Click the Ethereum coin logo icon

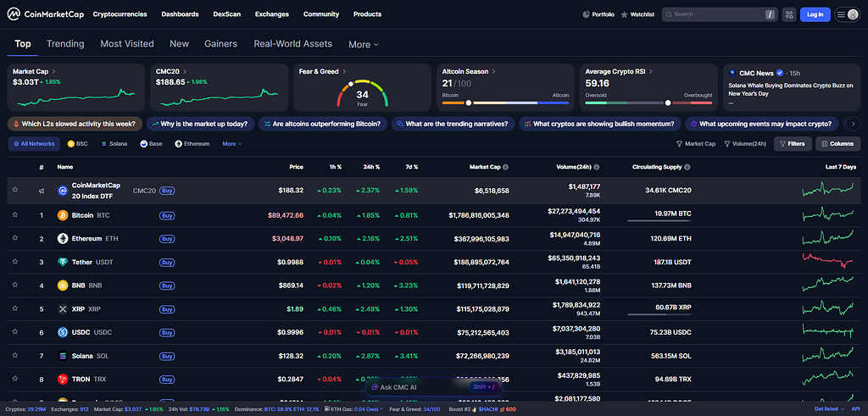[63, 238]
